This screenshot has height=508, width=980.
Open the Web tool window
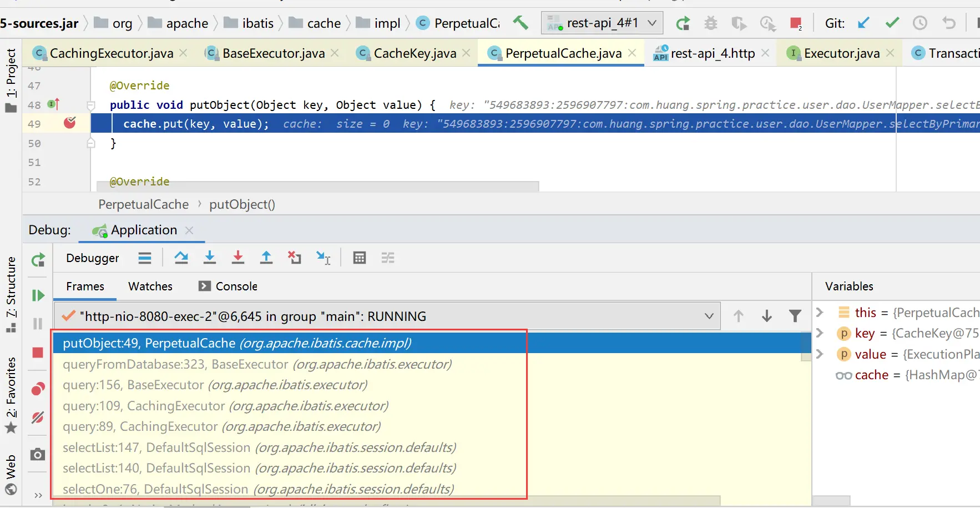pyautogui.click(x=11, y=475)
